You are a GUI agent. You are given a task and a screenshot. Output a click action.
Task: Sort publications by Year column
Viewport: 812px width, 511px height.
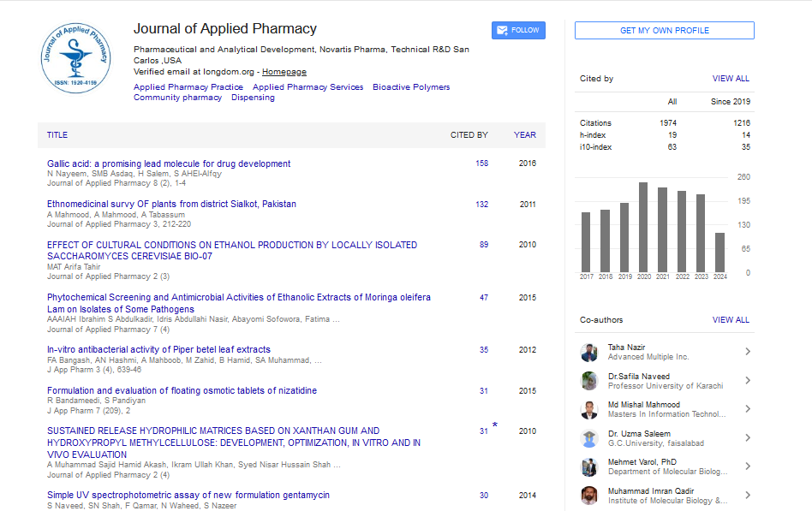pyautogui.click(x=525, y=135)
